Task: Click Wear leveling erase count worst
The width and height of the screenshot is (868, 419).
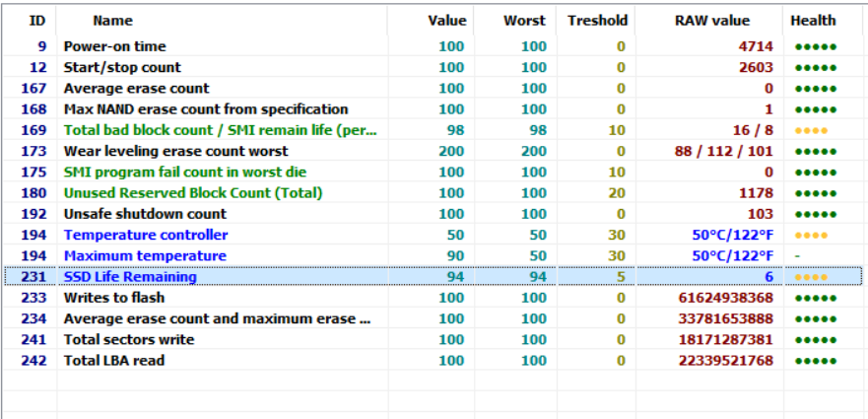Action: [175, 151]
